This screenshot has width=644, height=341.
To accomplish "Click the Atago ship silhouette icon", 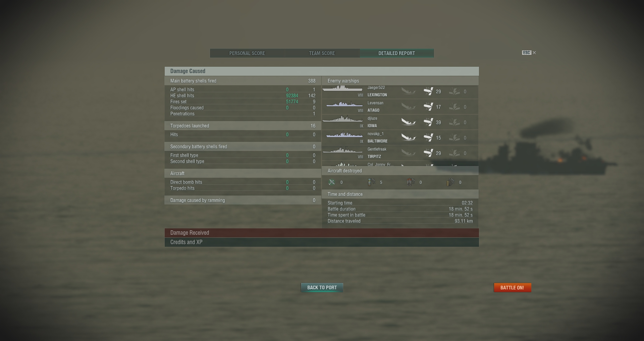I will pyautogui.click(x=344, y=104).
